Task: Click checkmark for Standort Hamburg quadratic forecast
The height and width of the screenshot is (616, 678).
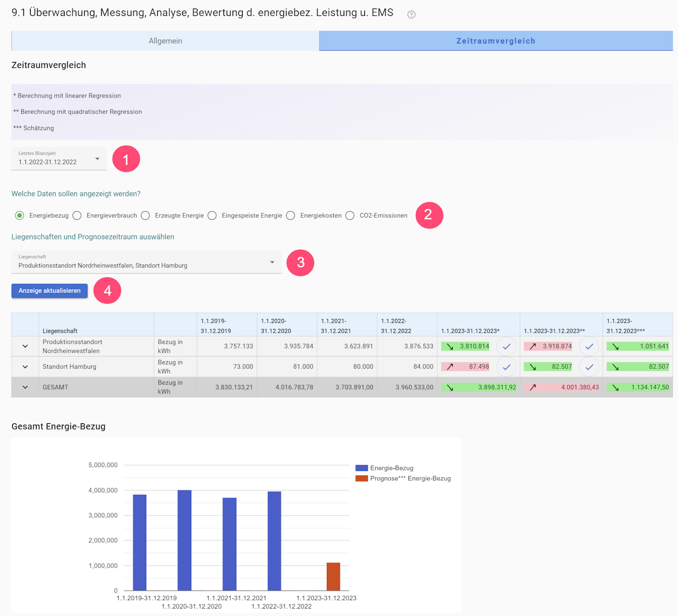Action: pyautogui.click(x=589, y=367)
